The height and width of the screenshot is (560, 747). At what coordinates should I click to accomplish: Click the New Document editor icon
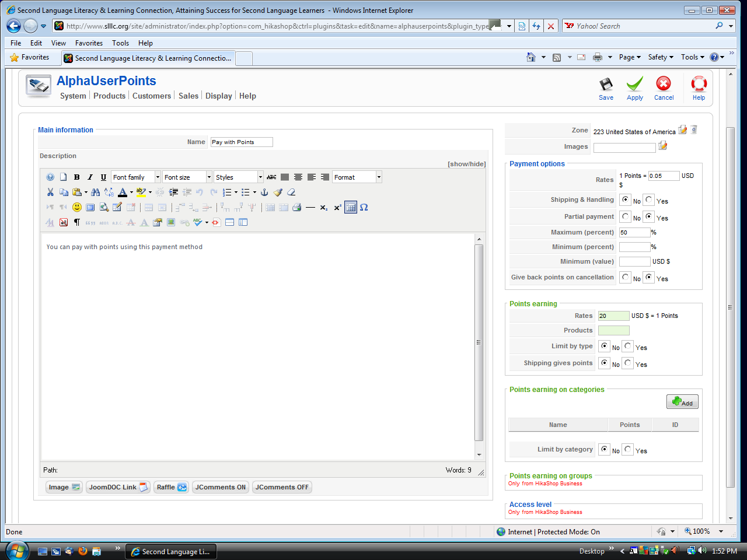(x=63, y=177)
